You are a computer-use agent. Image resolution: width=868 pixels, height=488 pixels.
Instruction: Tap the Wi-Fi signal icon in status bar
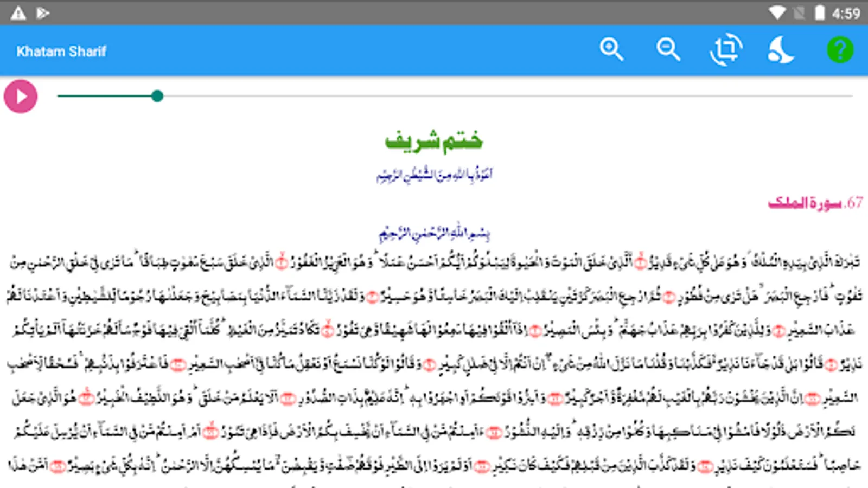coord(777,13)
